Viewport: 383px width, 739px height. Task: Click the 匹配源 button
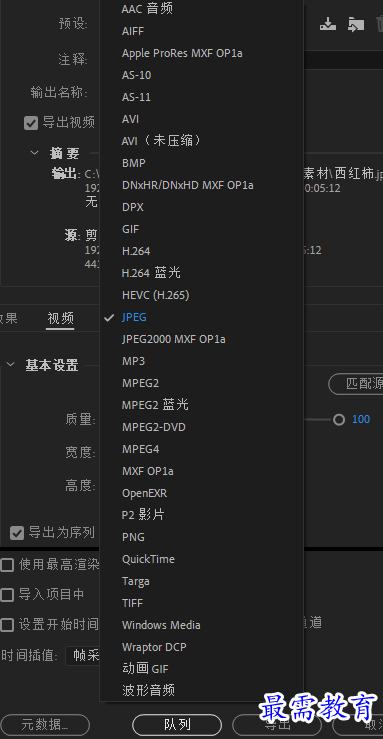point(356,384)
